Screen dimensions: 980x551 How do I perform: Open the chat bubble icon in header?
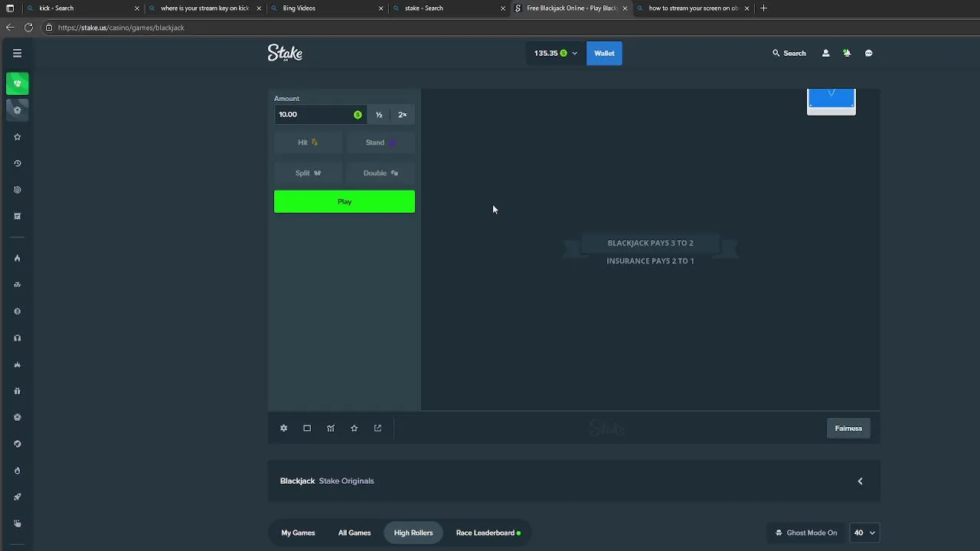coord(868,54)
